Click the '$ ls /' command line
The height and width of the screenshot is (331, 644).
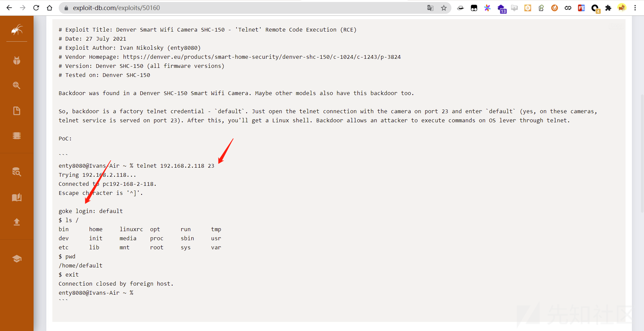(68, 220)
